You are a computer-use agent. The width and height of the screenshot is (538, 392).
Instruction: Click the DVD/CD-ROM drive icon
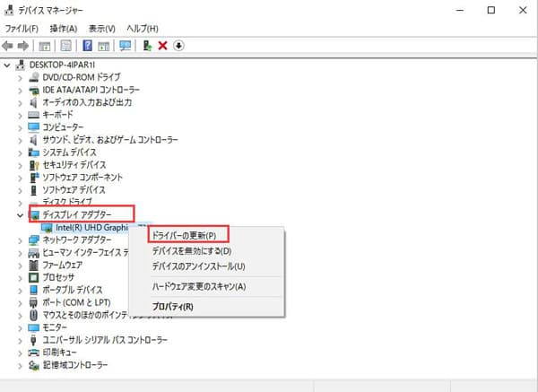click(34, 77)
